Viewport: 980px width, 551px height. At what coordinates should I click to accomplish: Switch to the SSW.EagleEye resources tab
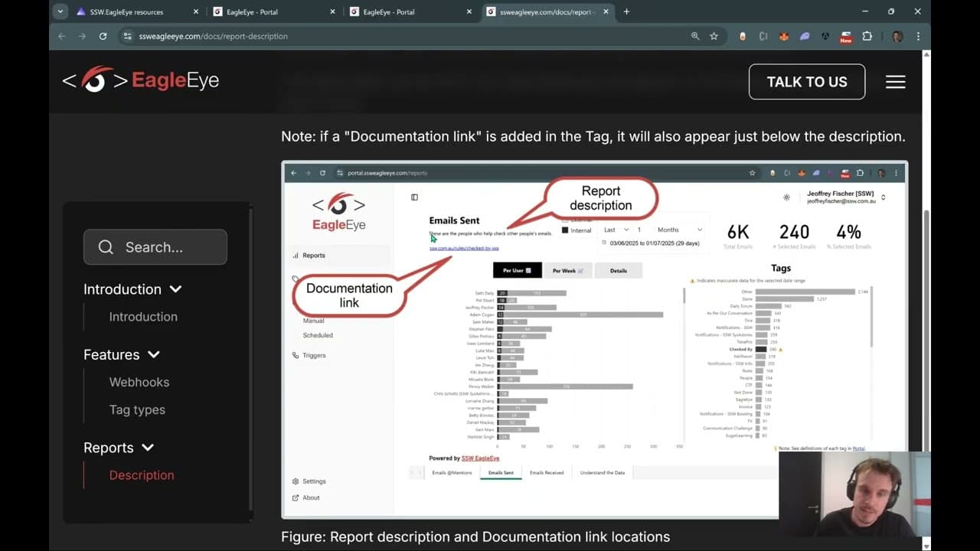138,11
